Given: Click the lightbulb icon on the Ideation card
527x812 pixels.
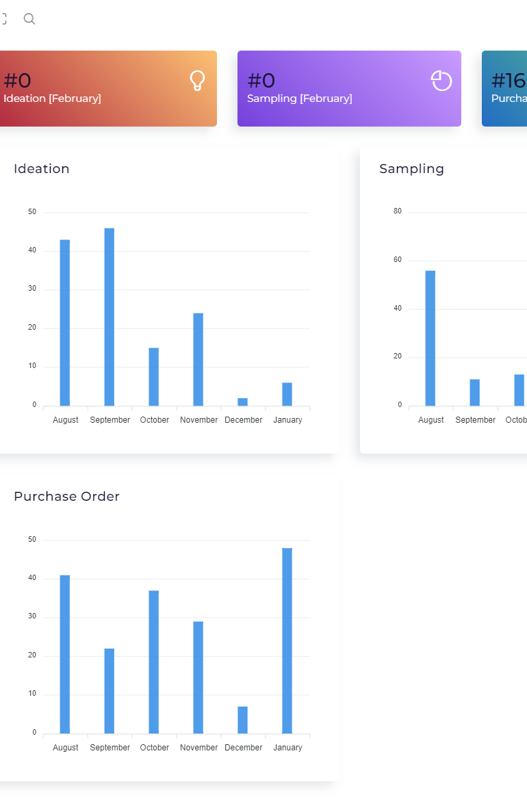Looking at the screenshot, I should (197, 81).
